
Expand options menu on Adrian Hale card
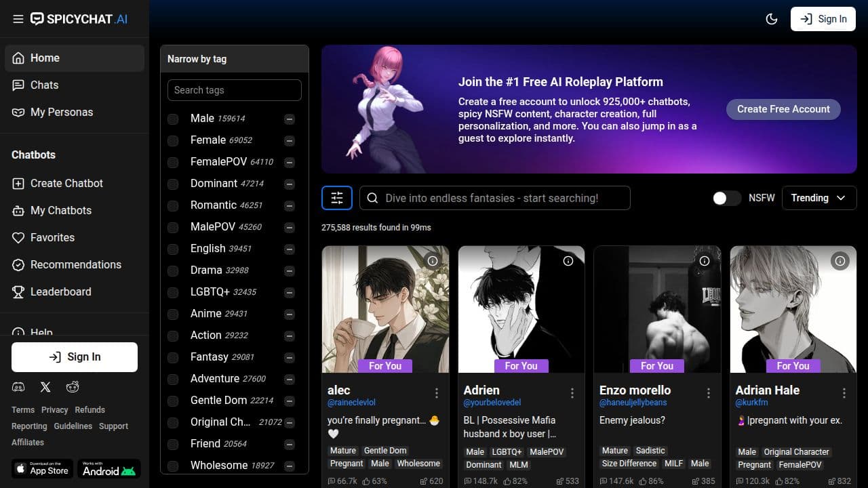(844, 393)
